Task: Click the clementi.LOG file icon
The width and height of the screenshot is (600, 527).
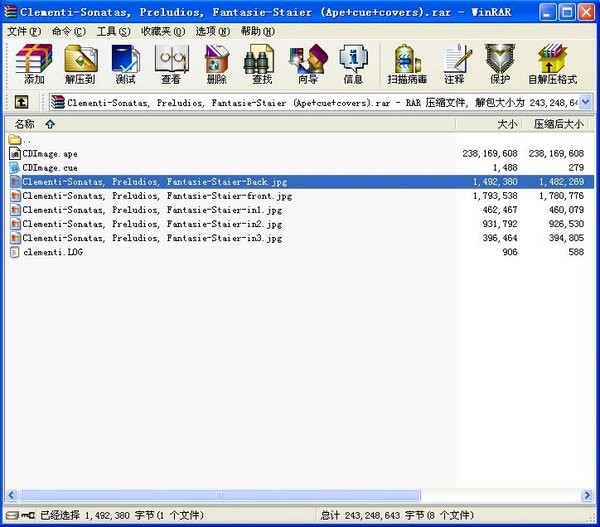Action: (15, 252)
